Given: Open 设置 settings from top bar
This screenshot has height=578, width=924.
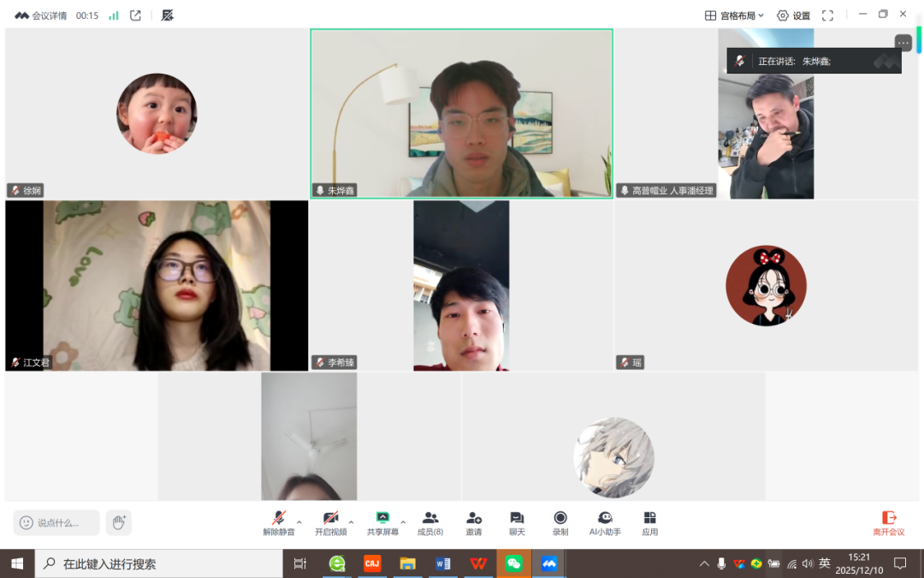Looking at the screenshot, I should click(x=793, y=15).
